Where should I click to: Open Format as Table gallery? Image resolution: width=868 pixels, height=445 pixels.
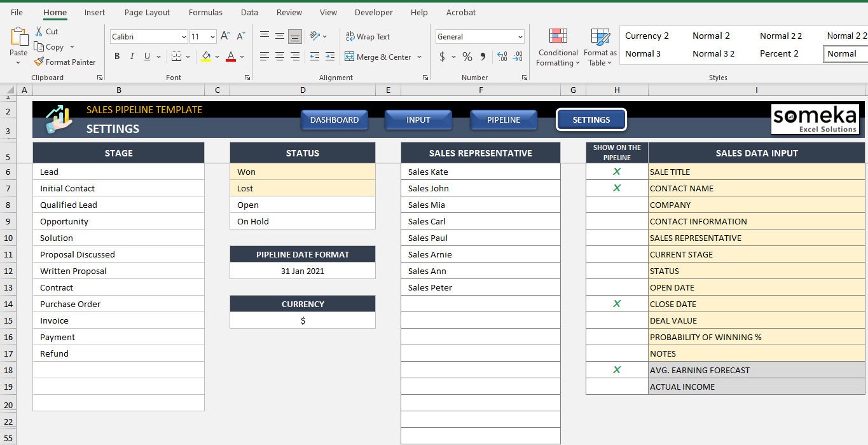[599, 48]
